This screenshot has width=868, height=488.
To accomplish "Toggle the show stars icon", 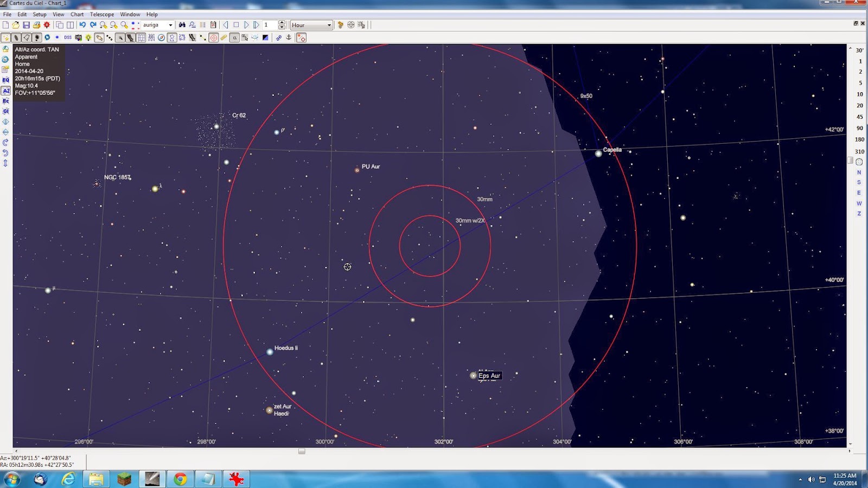I will (x=6, y=38).
